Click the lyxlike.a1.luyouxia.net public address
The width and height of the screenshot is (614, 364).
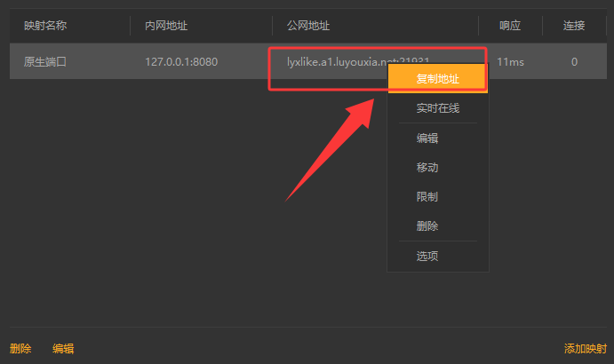358,62
